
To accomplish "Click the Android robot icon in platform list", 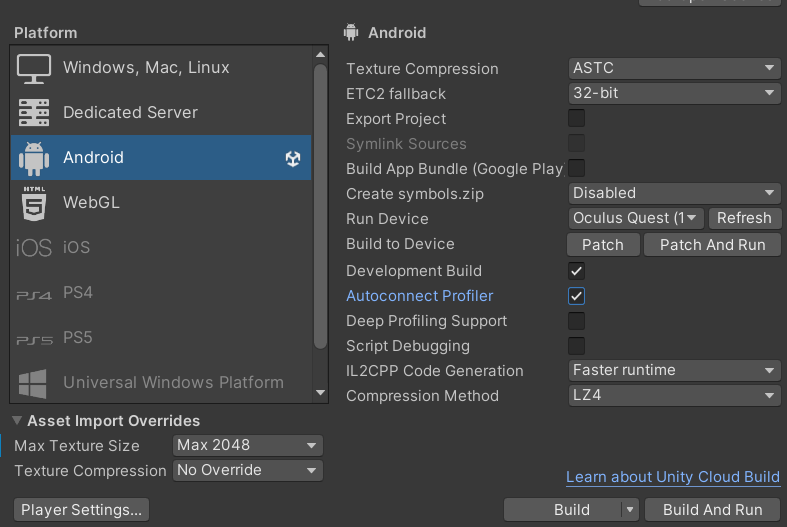I will [x=34, y=159].
